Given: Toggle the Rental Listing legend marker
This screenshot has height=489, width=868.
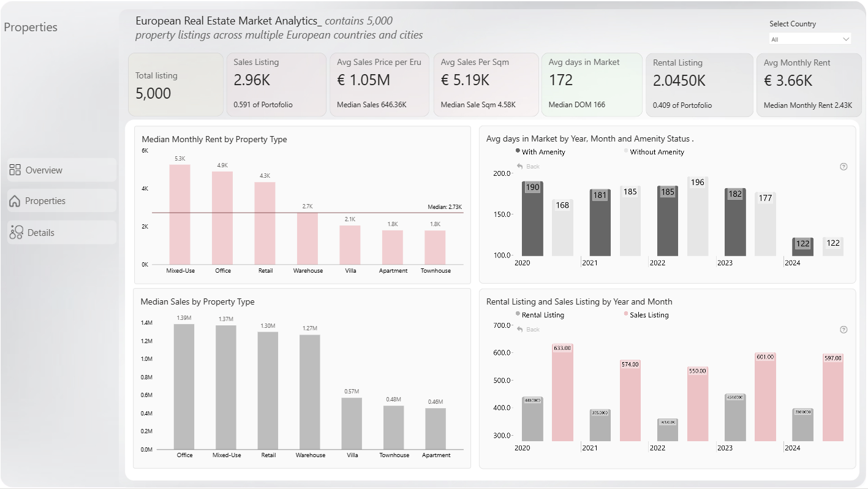Looking at the screenshot, I should [518, 314].
